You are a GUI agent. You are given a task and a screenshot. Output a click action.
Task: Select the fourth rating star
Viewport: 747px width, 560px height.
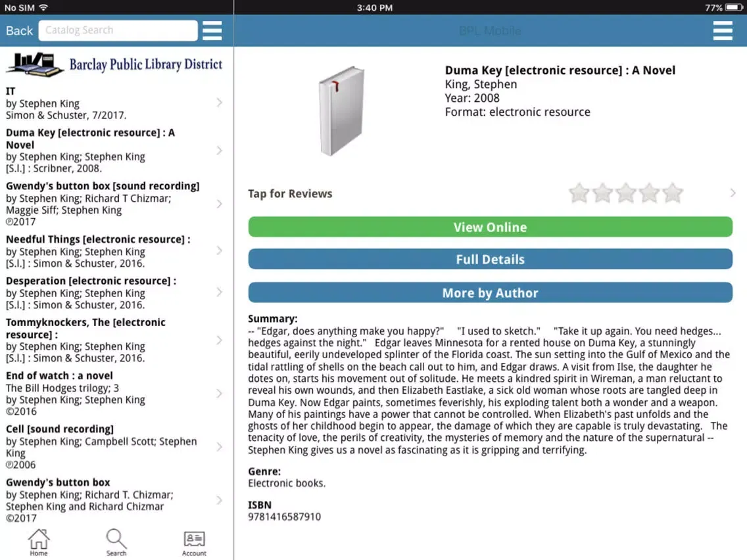point(649,193)
